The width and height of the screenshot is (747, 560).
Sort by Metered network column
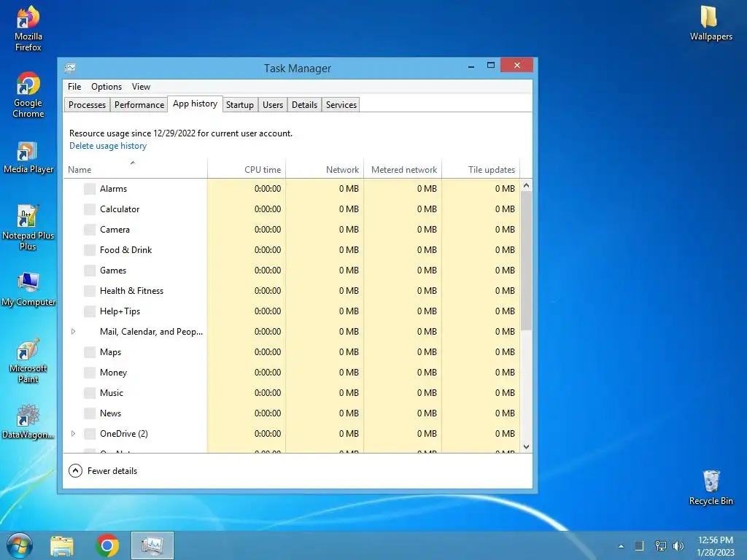(x=403, y=169)
